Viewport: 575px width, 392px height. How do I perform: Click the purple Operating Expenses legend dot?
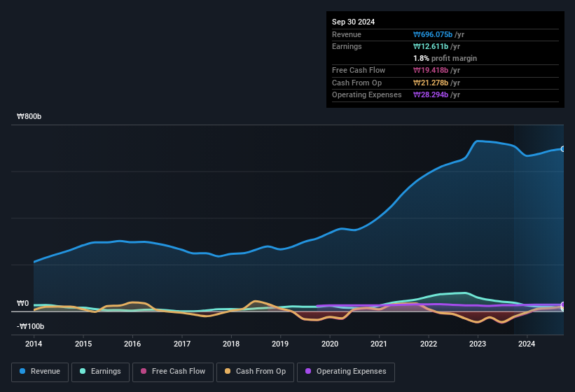pyautogui.click(x=308, y=371)
